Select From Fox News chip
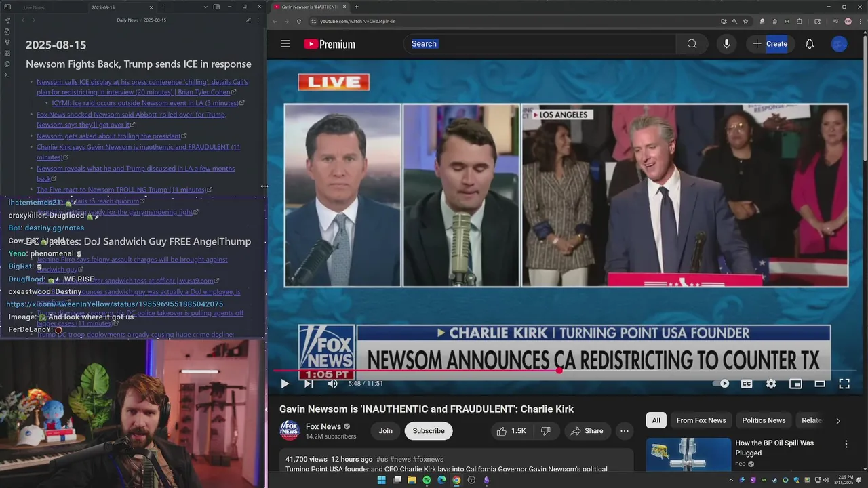 coord(701,420)
